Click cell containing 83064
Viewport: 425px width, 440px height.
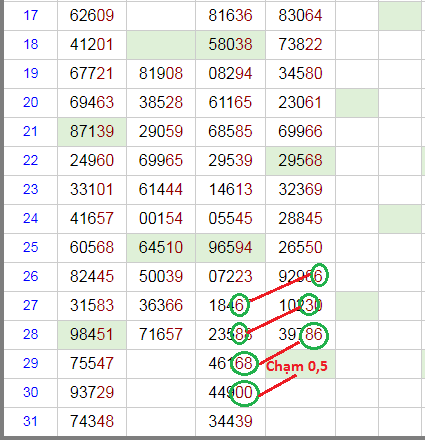300,15
